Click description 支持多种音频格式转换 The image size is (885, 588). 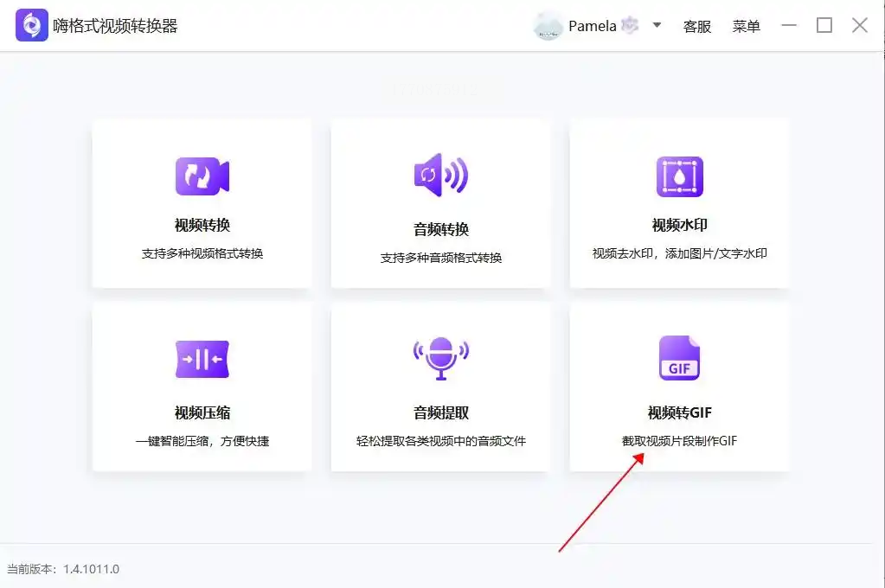tap(441, 259)
